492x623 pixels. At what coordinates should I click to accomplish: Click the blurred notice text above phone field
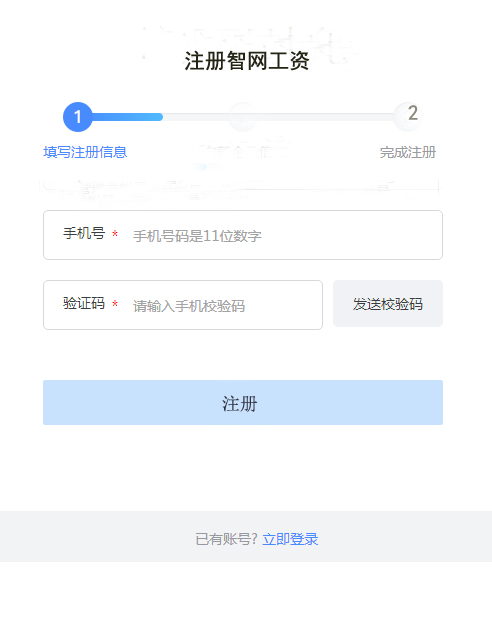tap(240, 188)
